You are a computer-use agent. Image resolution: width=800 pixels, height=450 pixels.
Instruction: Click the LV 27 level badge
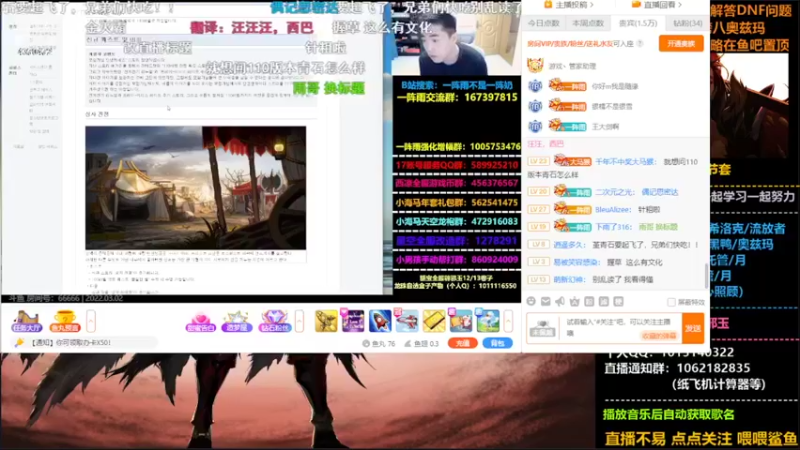[538, 209]
